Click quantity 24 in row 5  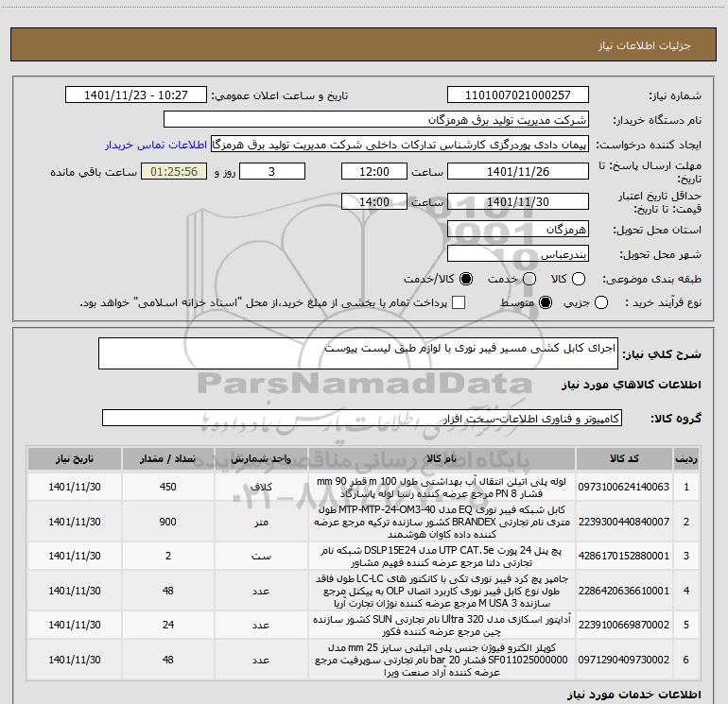[168, 626]
